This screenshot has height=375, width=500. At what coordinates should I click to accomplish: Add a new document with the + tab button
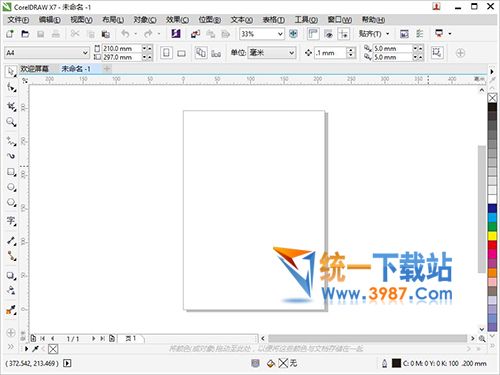pyautogui.click(x=107, y=69)
